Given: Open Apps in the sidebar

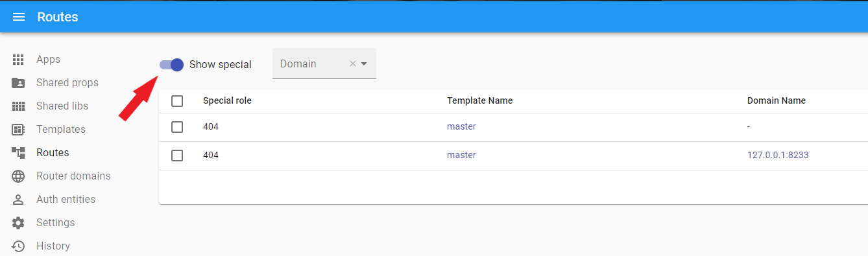Looking at the screenshot, I should pyautogui.click(x=48, y=60).
